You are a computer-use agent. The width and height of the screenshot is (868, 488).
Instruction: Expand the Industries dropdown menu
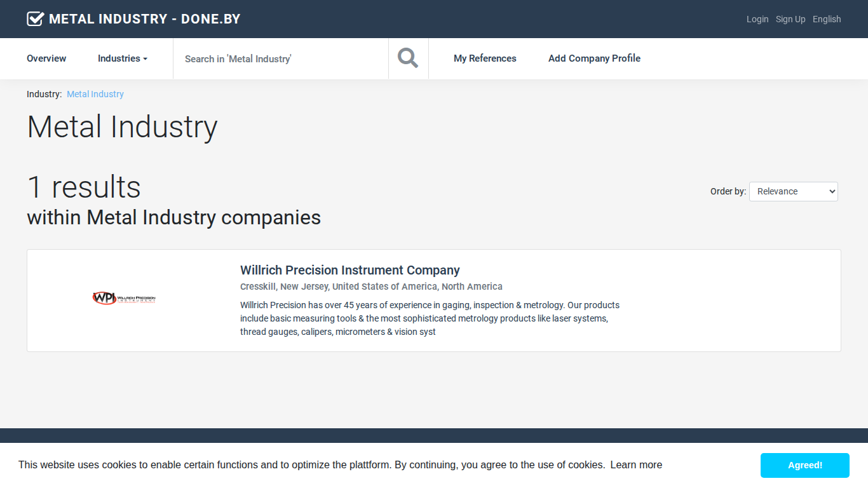(123, 58)
